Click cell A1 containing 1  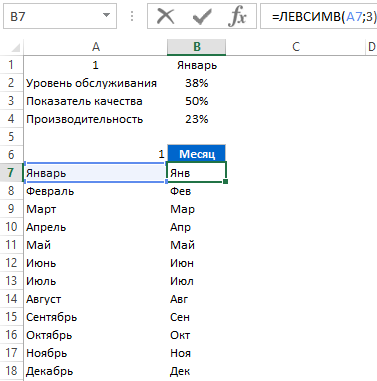point(95,65)
